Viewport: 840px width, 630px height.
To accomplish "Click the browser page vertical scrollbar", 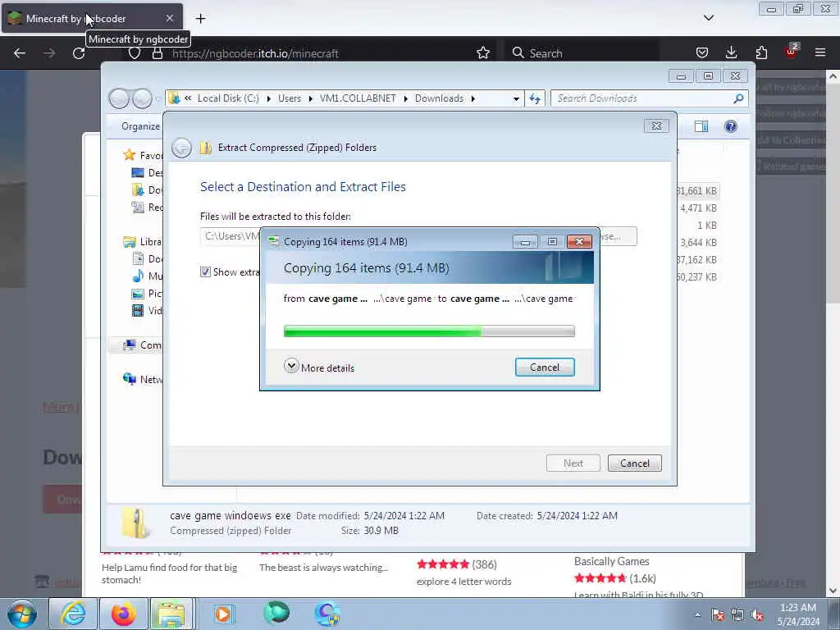I will click(833, 333).
